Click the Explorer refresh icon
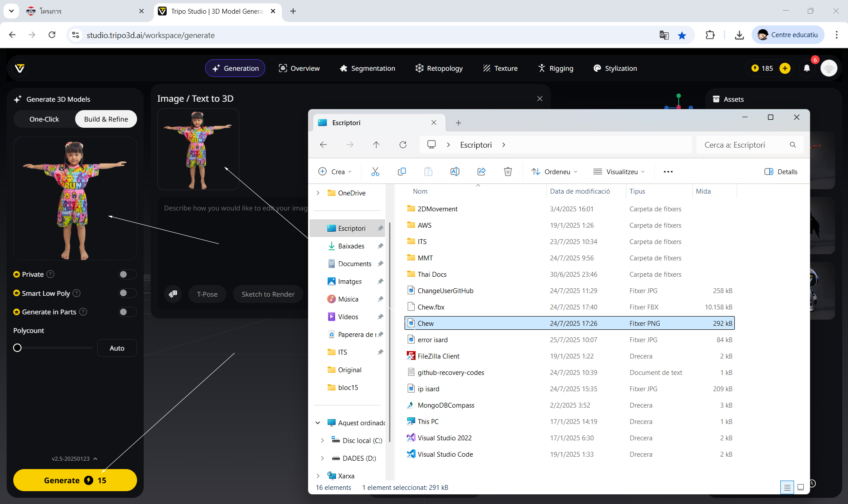Viewport: 848px width, 504px height. click(x=403, y=145)
